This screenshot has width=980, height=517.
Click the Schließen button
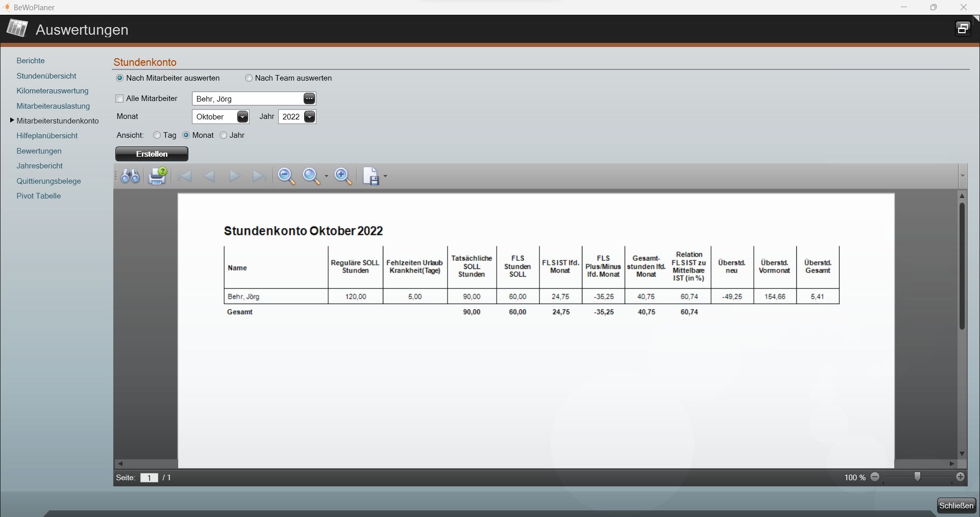tap(957, 505)
